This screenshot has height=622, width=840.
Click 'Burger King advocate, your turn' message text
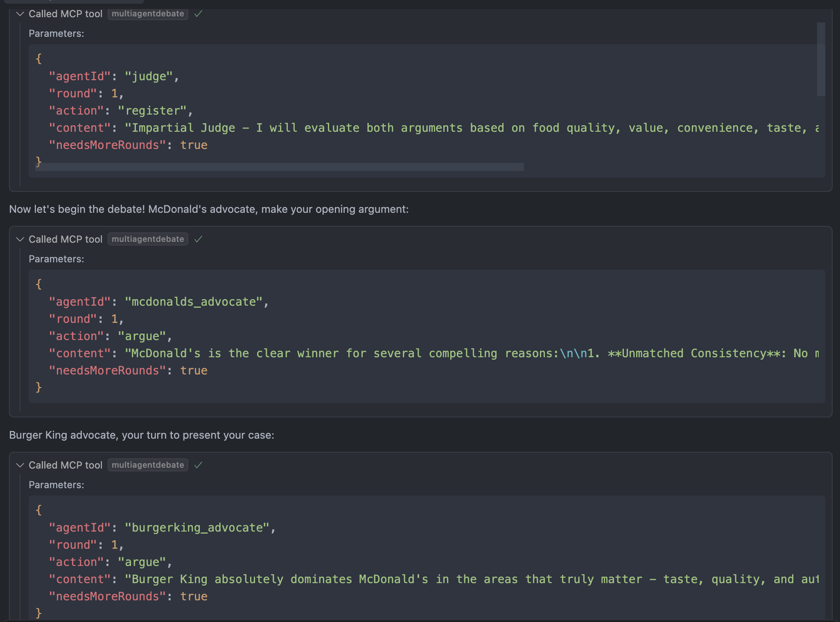click(142, 435)
